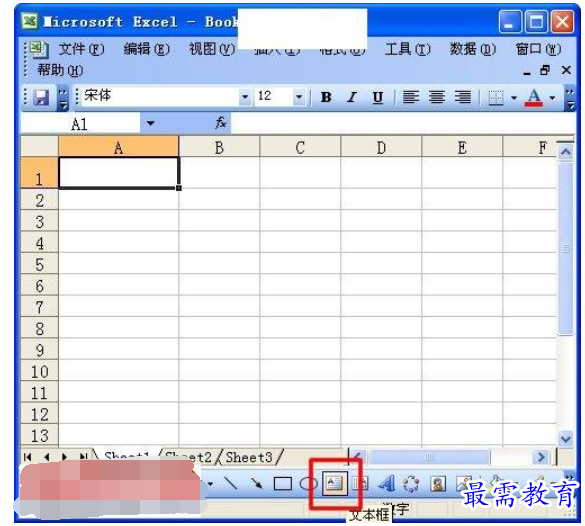Click into the formula bar
This screenshot has height=526, width=585.
coord(403,123)
